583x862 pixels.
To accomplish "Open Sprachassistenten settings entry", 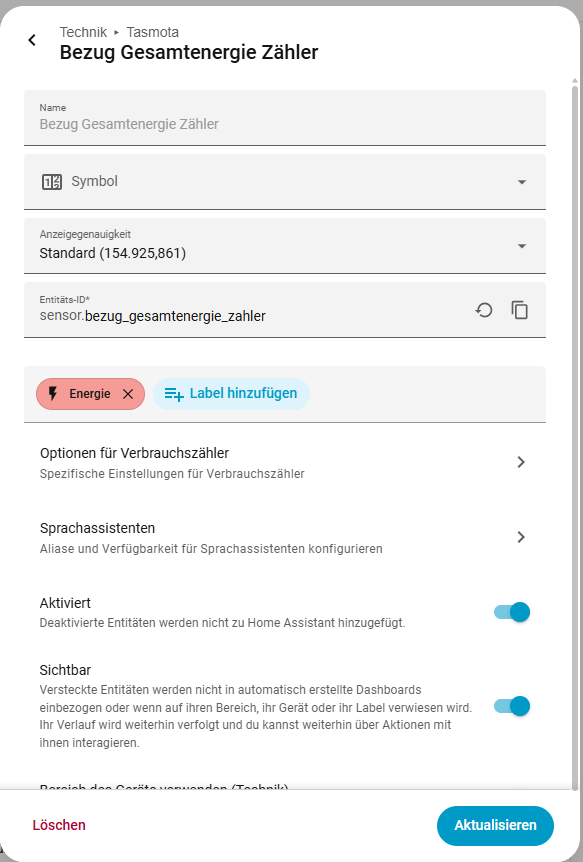I will click(285, 537).
